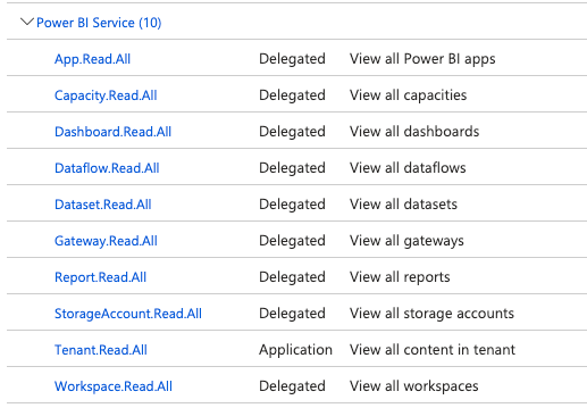
Task: Open the Power BI Service (10) group link
Action: (99, 23)
